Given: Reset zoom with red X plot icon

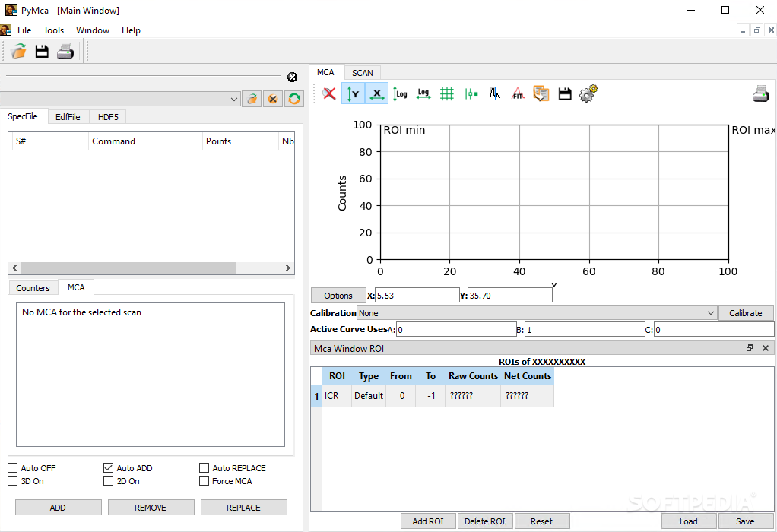Looking at the screenshot, I should tap(329, 93).
